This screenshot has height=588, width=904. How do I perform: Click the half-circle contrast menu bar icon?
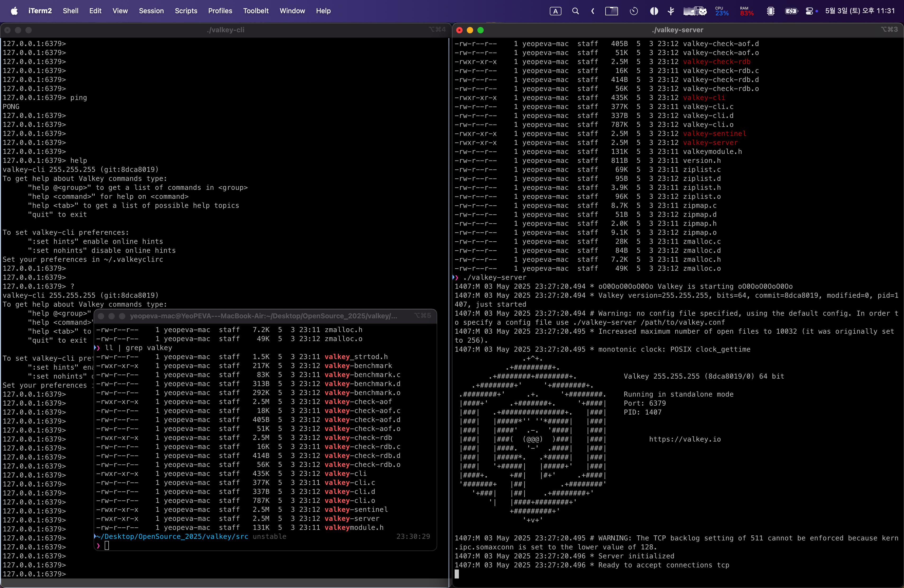click(x=654, y=11)
